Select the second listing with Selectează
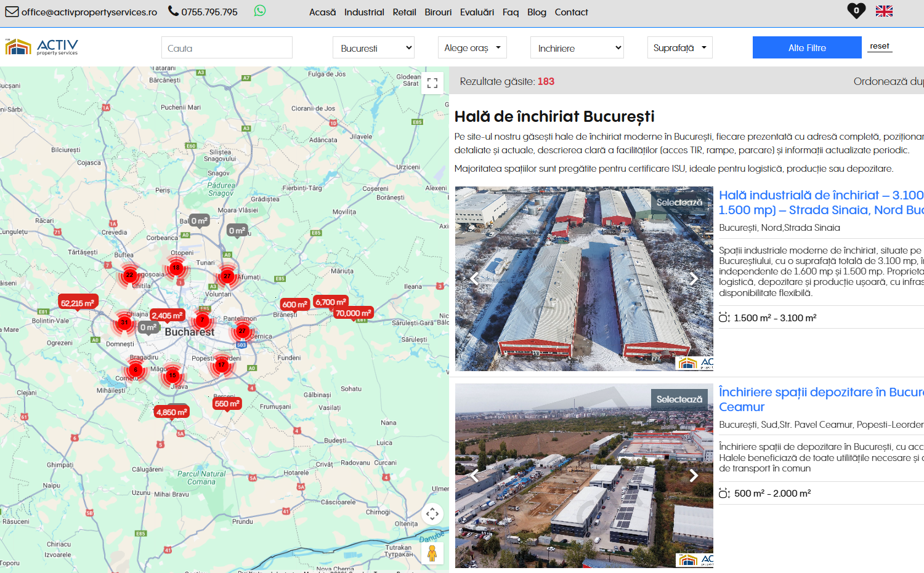Viewport: 924px width, 573px height. click(679, 399)
